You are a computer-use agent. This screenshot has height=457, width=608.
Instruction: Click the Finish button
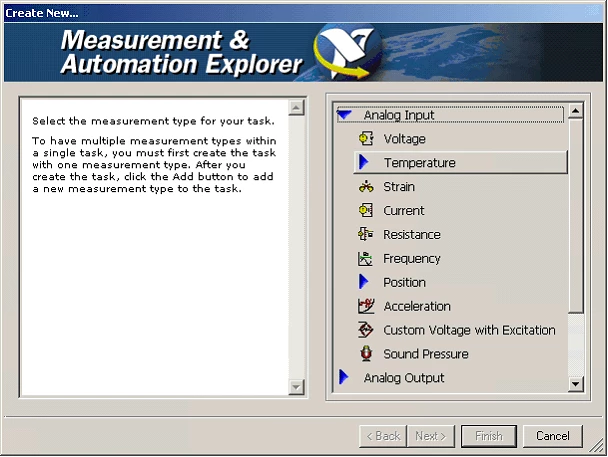pos(489,436)
